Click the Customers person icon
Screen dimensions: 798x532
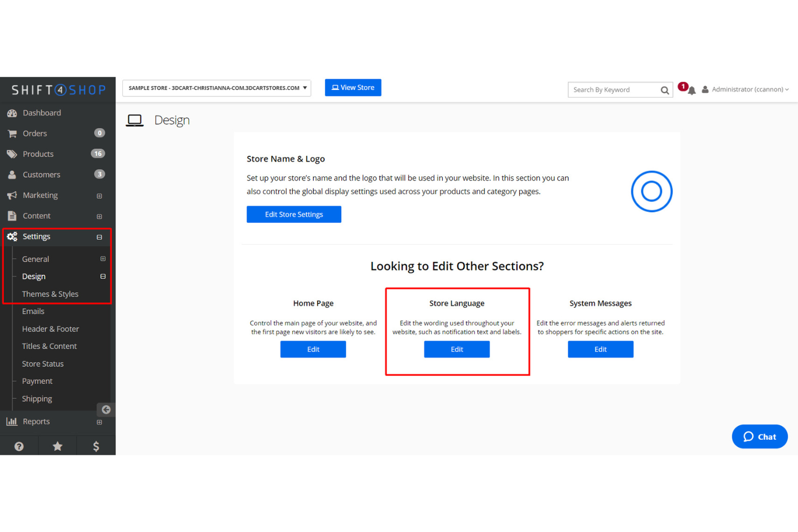12,174
